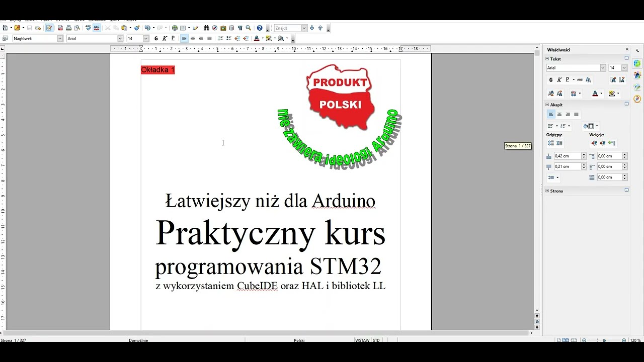Click the Export as PDF icon

[x=60, y=28]
